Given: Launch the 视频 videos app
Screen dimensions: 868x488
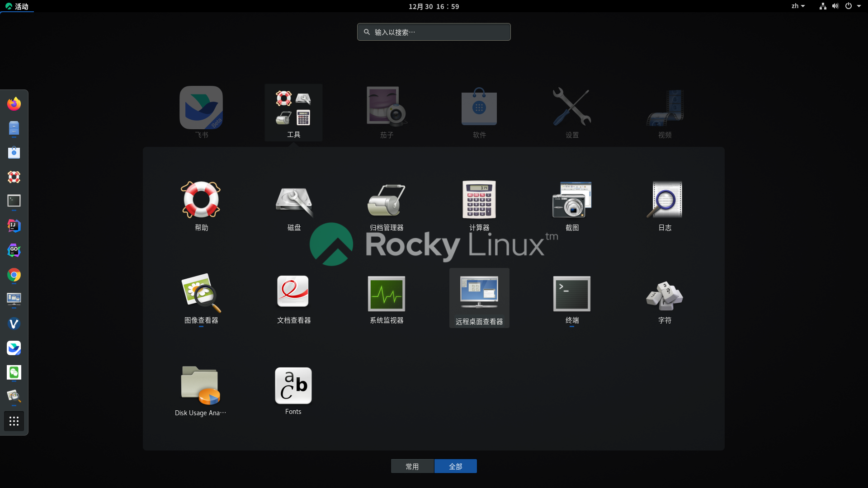Looking at the screenshot, I should pyautogui.click(x=665, y=113).
